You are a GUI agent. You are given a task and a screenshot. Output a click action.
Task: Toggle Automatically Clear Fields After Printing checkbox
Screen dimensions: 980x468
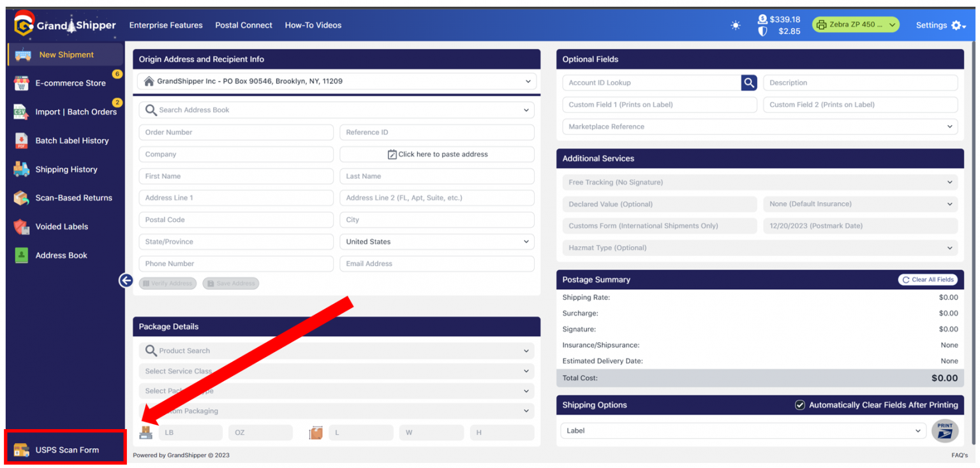pos(799,406)
